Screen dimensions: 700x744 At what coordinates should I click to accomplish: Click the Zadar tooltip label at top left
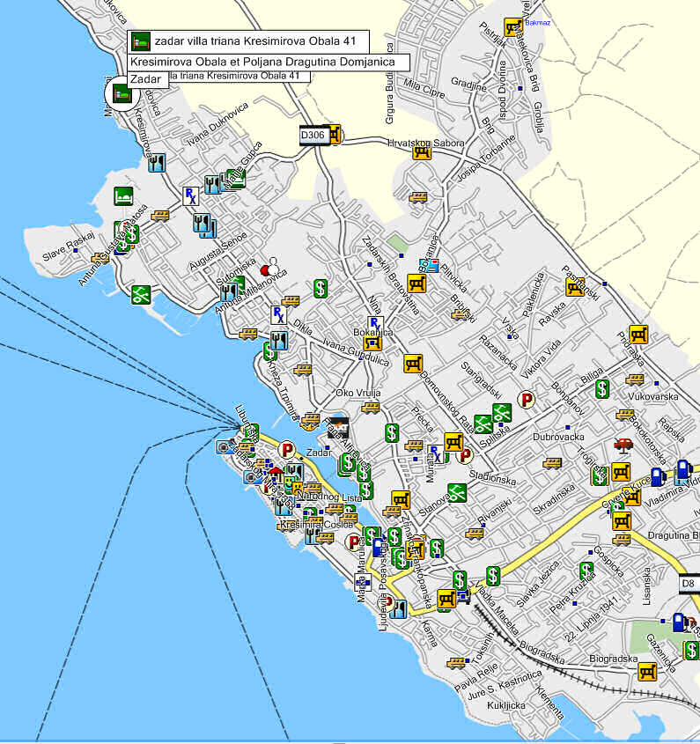[x=145, y=79]
